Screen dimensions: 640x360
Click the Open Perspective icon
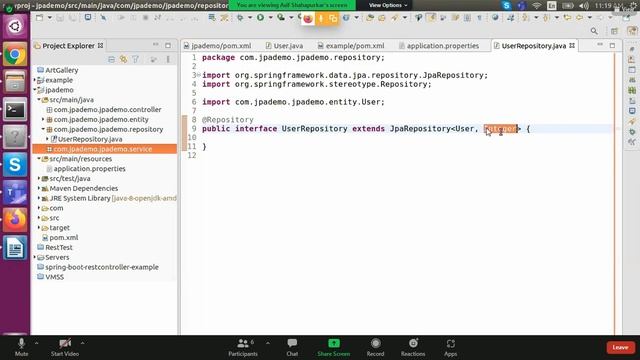[x=614, y=31]
